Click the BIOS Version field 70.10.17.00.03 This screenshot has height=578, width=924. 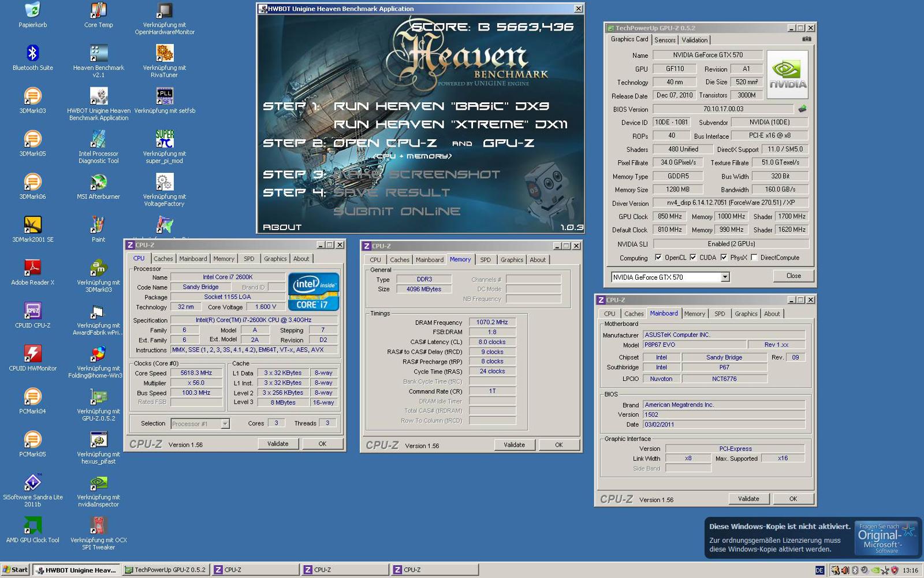click(723, 109)
